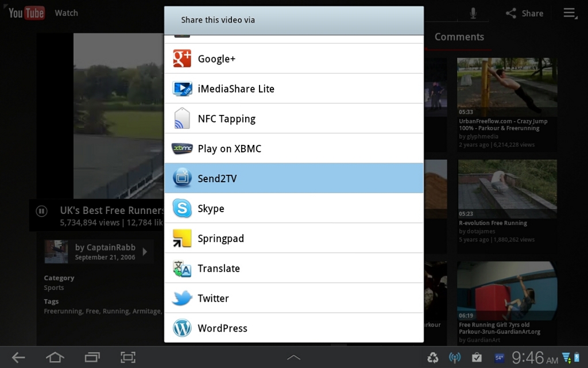Tap the recycle notification icon
The width and height of the screenshot is (588, 368).
pos(433,358)
